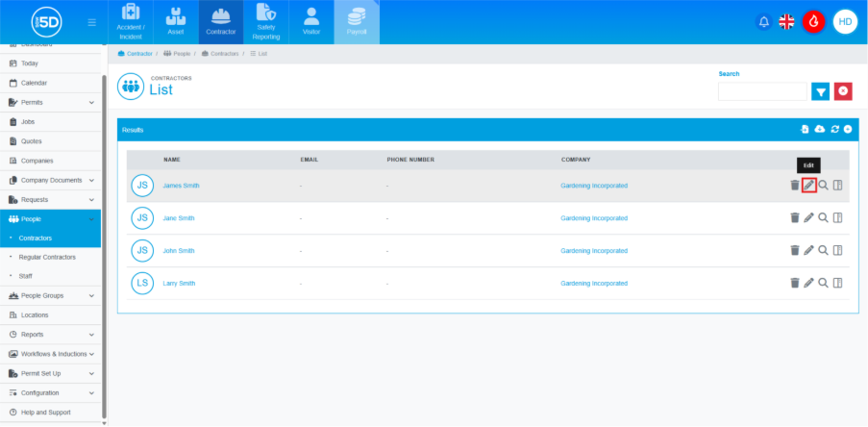View Larry Smith with magnifier icon

pyautogui.click(x=823, y=283)
